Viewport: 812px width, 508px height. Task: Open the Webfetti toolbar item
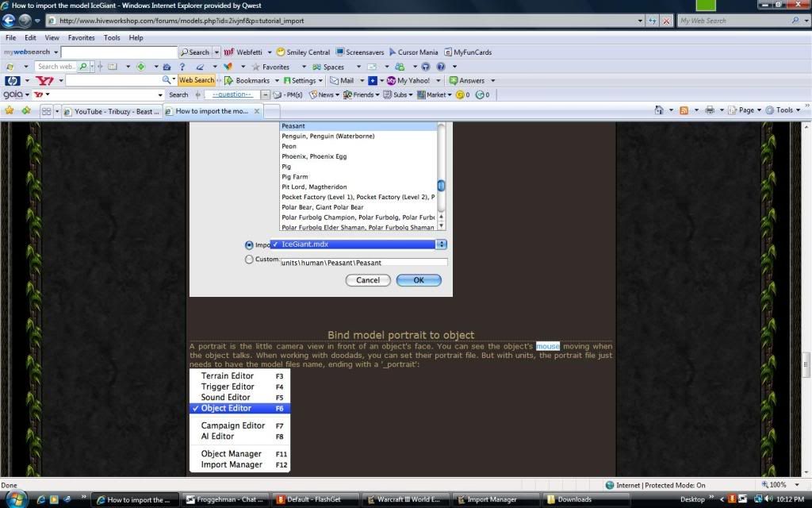243,52
